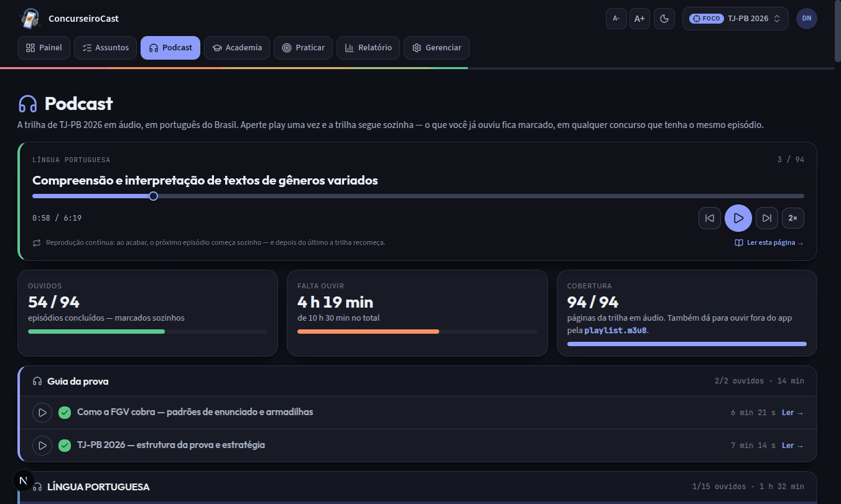Click the Next.js dev tools badge

(24, 480)
